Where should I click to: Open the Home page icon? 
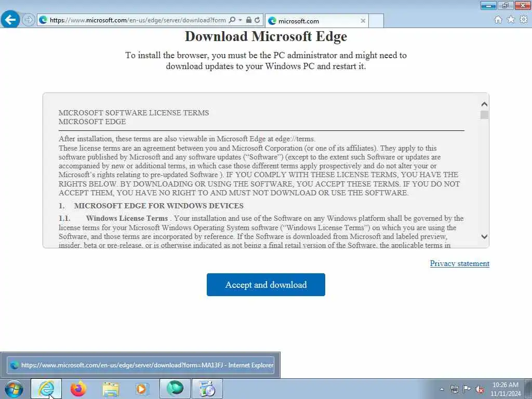[498, 20]
